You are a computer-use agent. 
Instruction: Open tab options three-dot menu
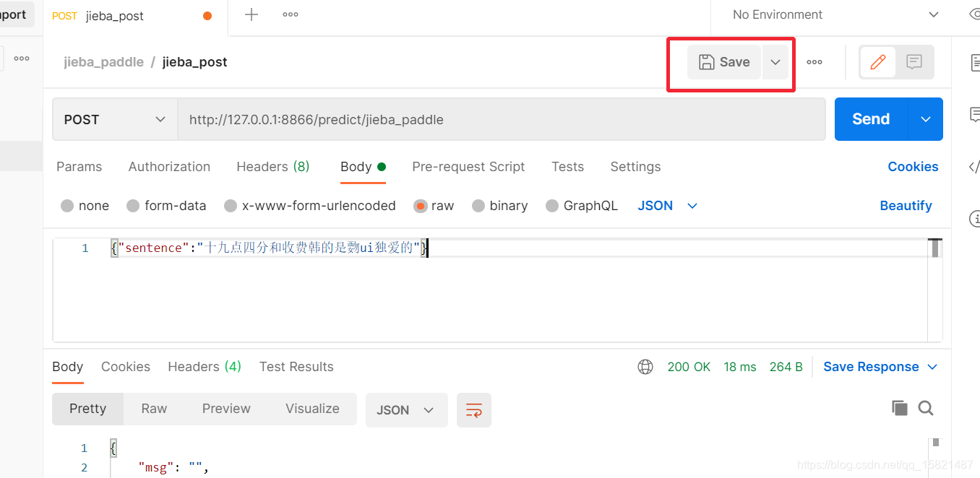291,14
